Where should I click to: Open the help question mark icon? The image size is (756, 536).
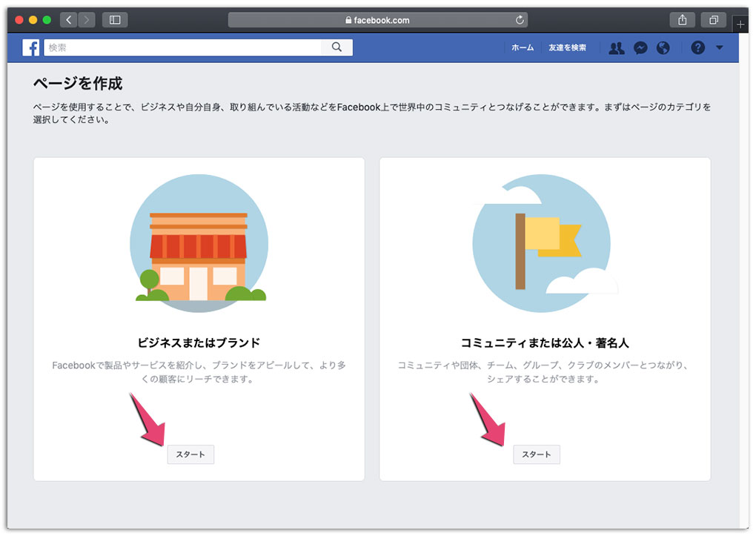click(697, 47)
